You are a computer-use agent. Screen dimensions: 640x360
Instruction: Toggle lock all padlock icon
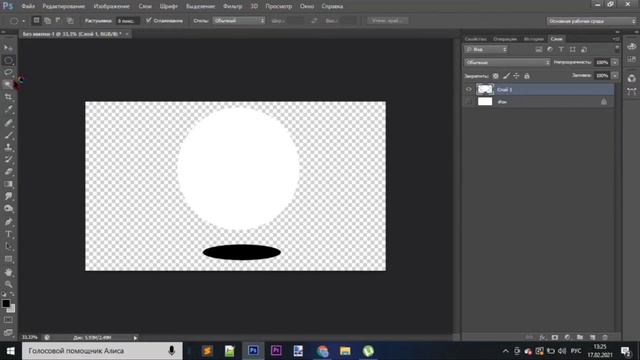[527, 76]
